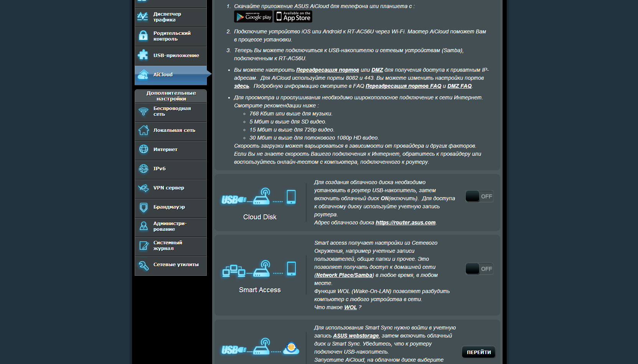The width and height of the screenshot is (638, 364).
Task: Open Интернет settings item
Action: click(171, 150)
